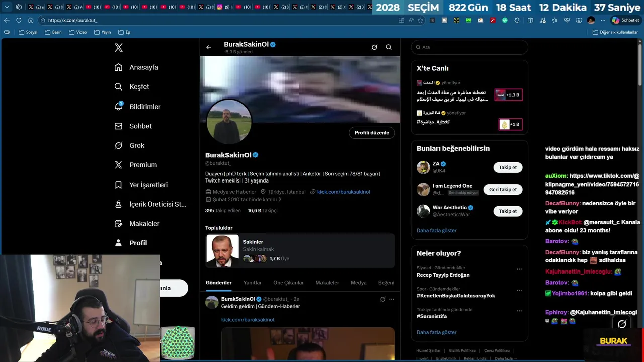Open Profil from the sidebar
The width and height of the screenshot is (644, 362).
pyautogui.click(x=131, y=243)
